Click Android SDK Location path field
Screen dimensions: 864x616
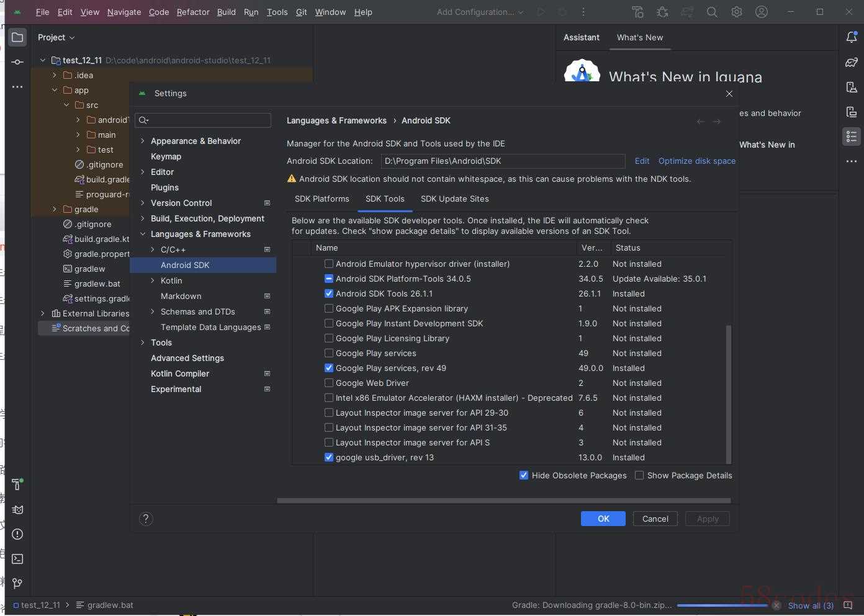click(503, 161)
